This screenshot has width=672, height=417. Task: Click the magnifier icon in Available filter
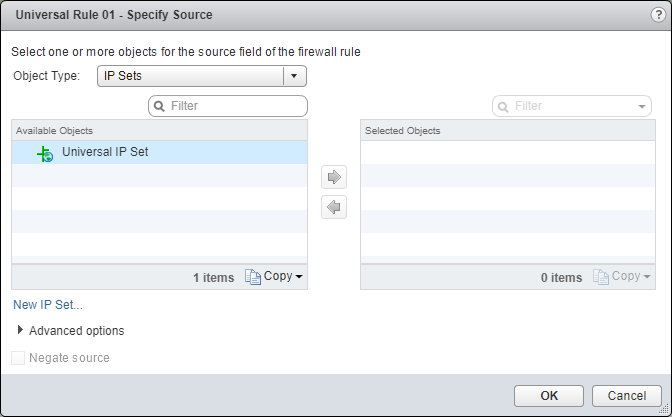[159, 105]
